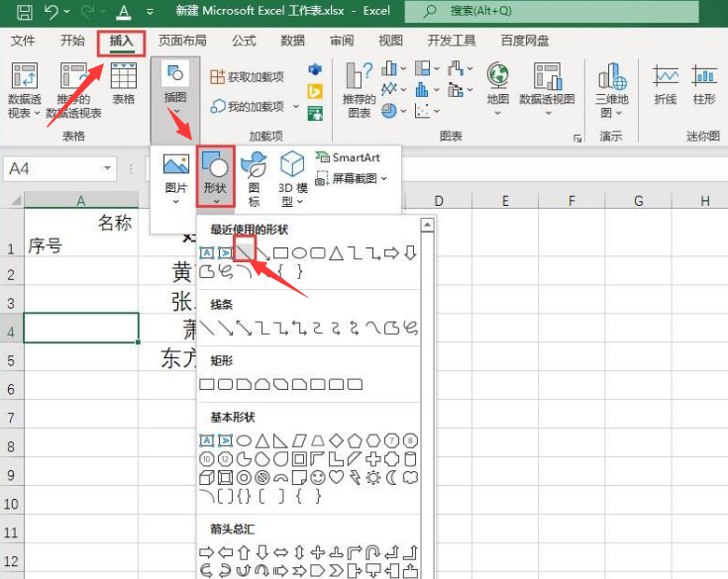Click 3D 模型 button
This screenshot has height=579, width=728.
pos(292,179)
